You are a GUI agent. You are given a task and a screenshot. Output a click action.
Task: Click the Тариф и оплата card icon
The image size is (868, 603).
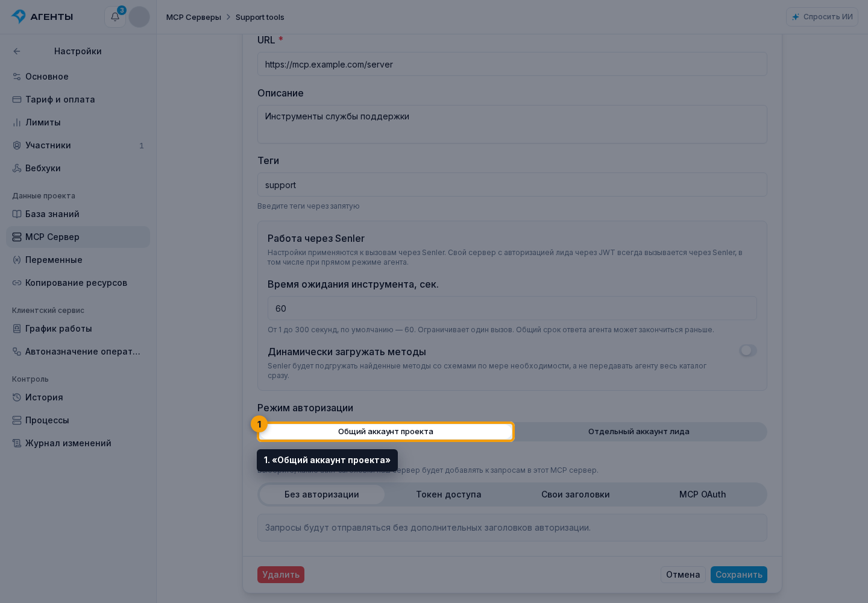[x=17, y=99]
